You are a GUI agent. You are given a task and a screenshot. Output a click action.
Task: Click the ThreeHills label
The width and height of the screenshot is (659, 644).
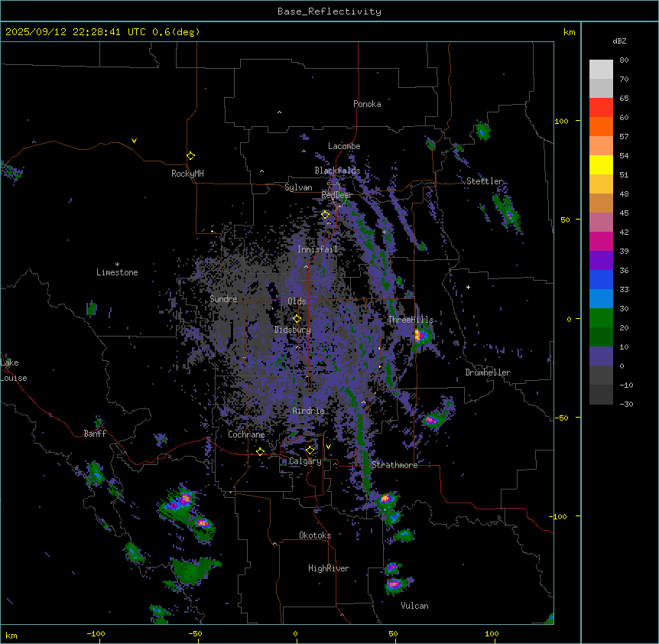pyautogui.click(x=411, y=320)
